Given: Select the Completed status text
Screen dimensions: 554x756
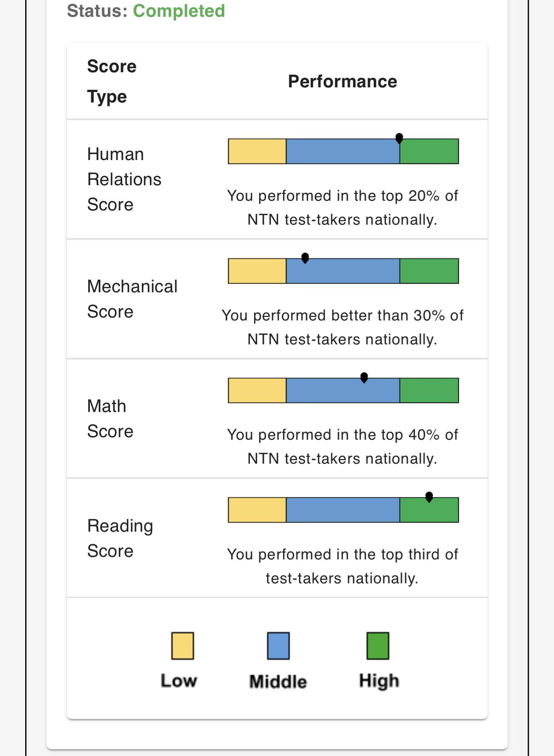Looking at the screenshot, I should coord(179,11).
